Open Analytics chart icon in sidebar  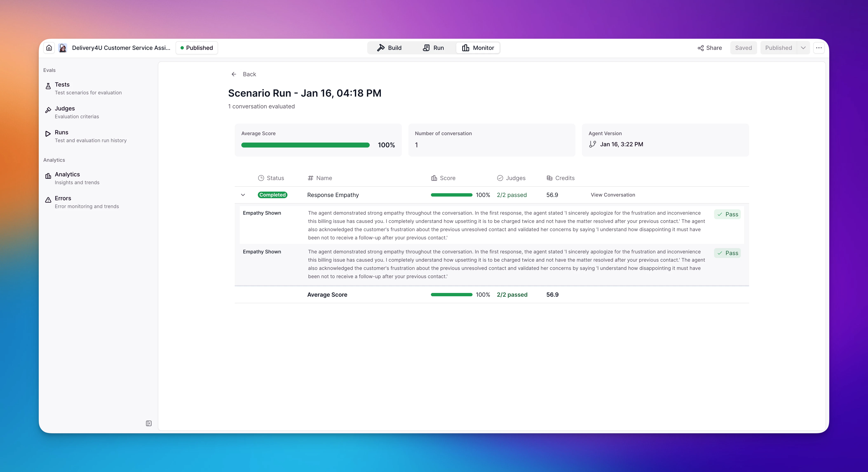48,176
